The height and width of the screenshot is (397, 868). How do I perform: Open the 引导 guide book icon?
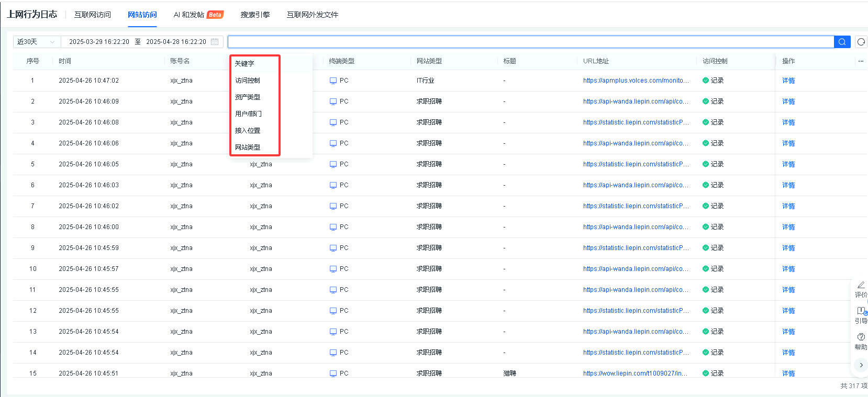click(861, 311)
